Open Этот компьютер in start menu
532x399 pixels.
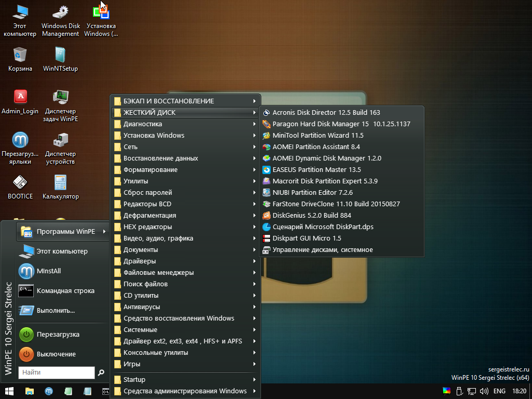coord(63,251)
